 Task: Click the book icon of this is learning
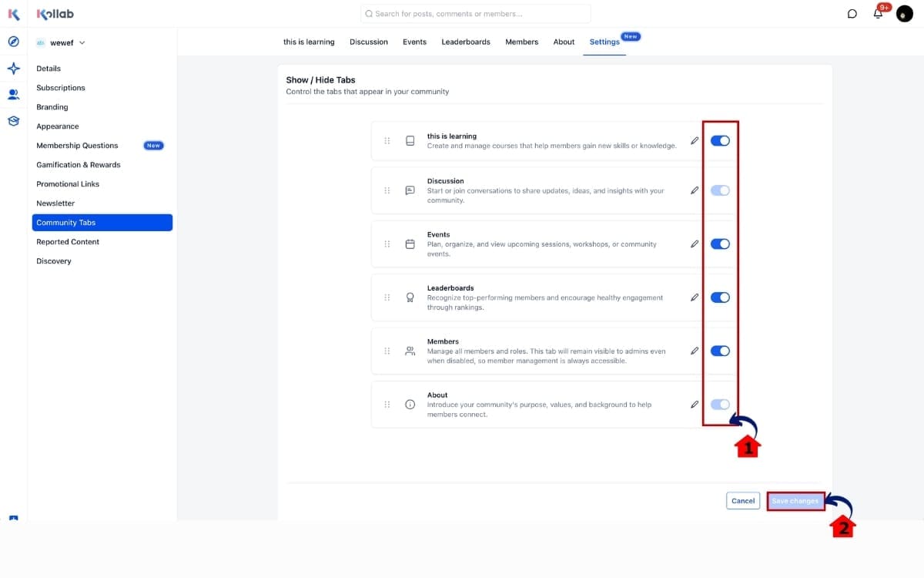coord(410,141)
